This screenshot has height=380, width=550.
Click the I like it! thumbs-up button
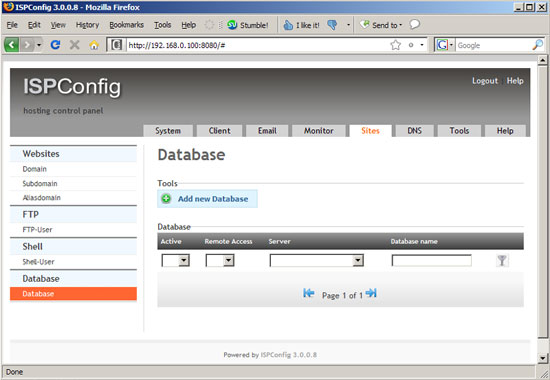click(x=301, y=25)
